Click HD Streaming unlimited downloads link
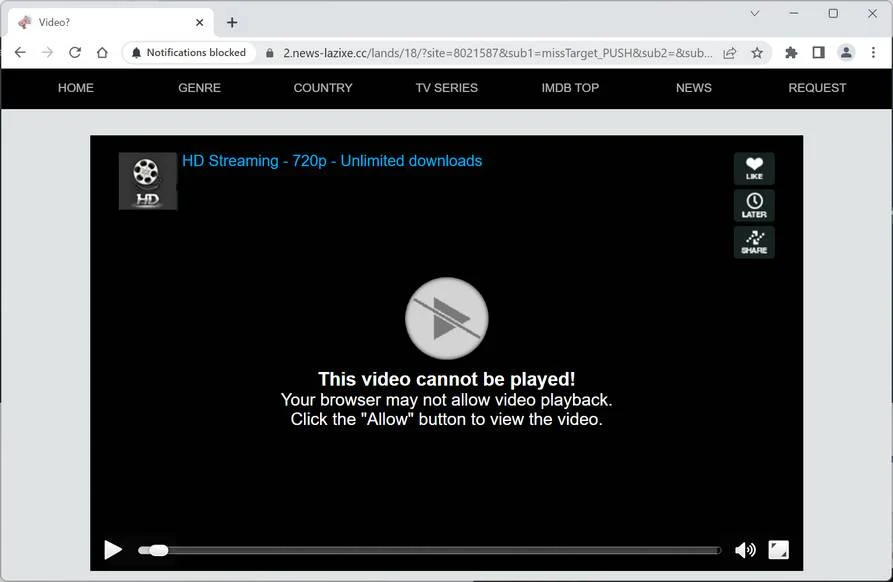 [332, 161]
